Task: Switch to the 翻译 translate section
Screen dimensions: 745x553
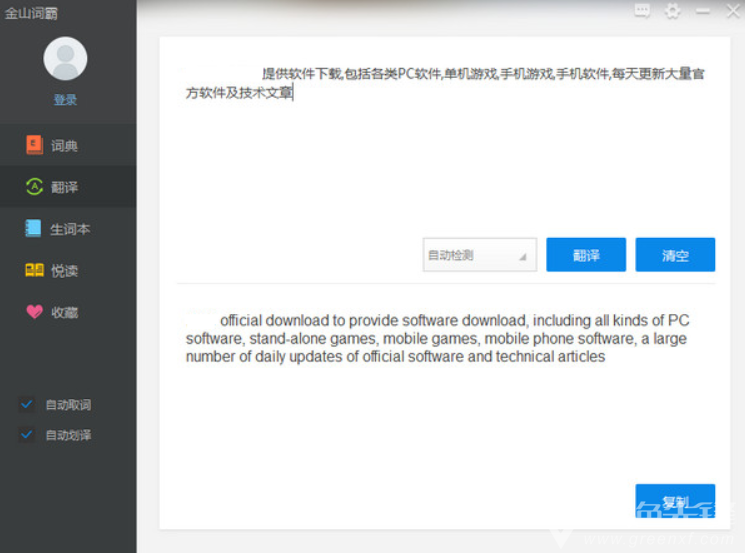Action: pos(68,187)
